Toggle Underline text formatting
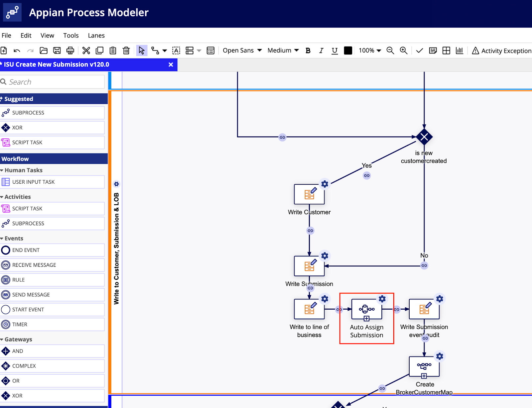The image size is (532, 408). [334, 51]
